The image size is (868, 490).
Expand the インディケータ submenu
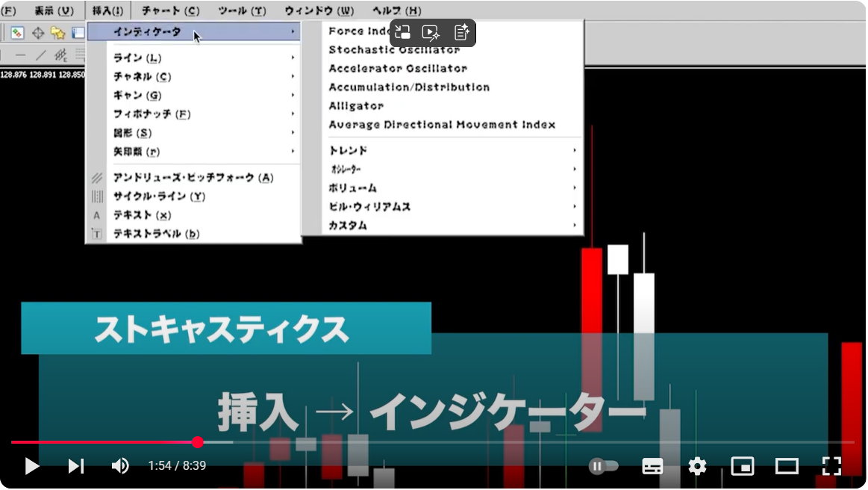(x=194, y=31)
